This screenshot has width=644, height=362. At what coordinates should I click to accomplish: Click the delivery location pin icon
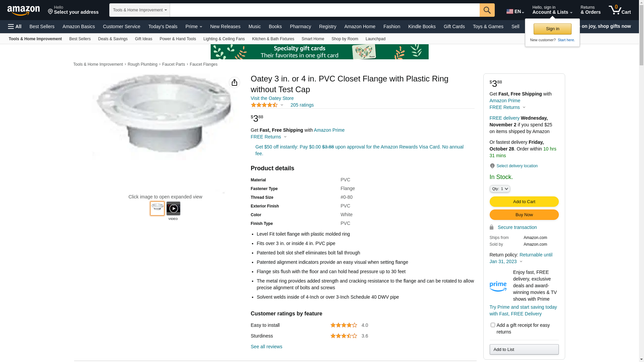click(x=492, y=166)
